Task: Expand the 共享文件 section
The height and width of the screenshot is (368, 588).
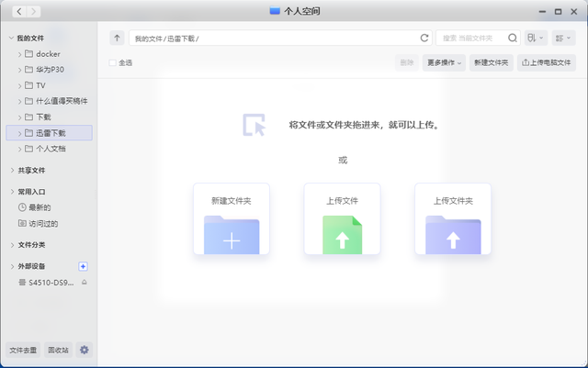Action: coord(11,171)
